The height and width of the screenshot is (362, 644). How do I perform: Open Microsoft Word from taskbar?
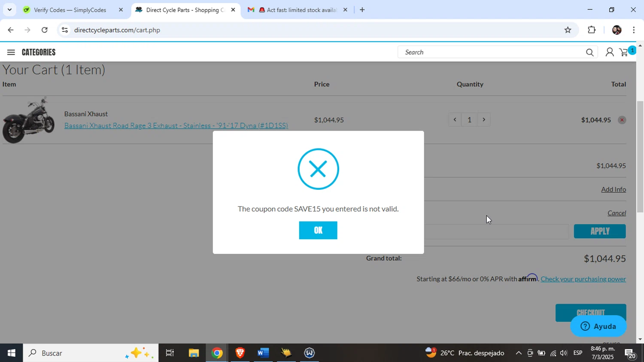[263, 353]
